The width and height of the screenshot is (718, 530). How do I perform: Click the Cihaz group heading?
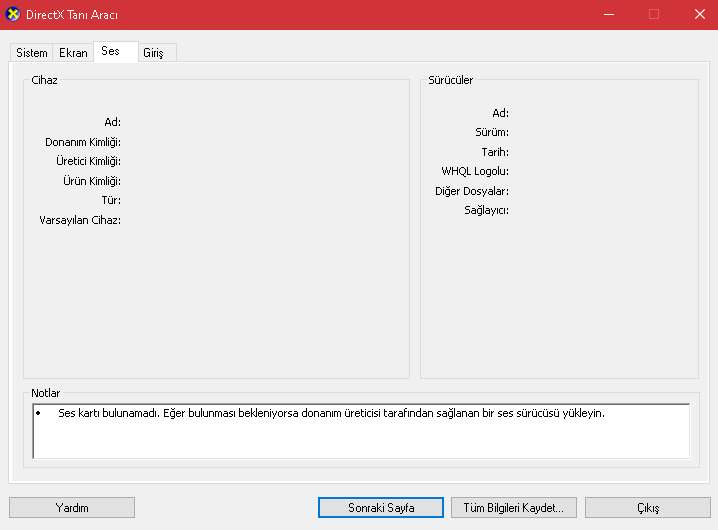click(44, 80)
